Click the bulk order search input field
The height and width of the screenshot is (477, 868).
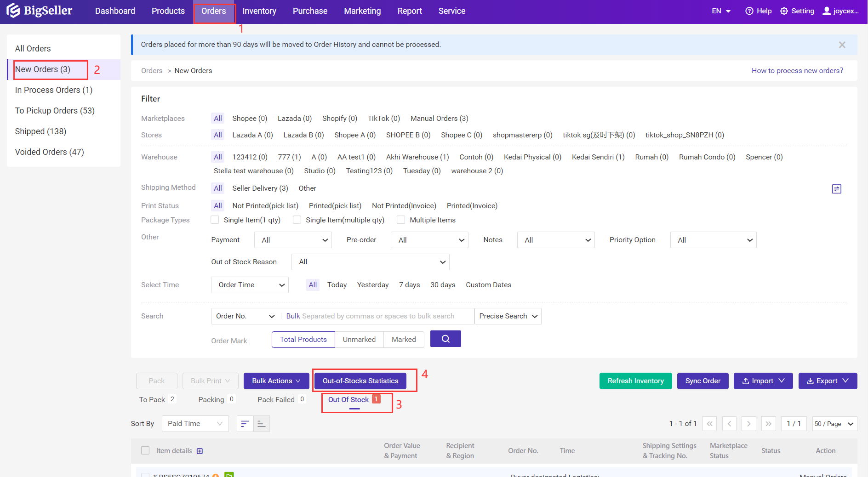tap(377, 316)
